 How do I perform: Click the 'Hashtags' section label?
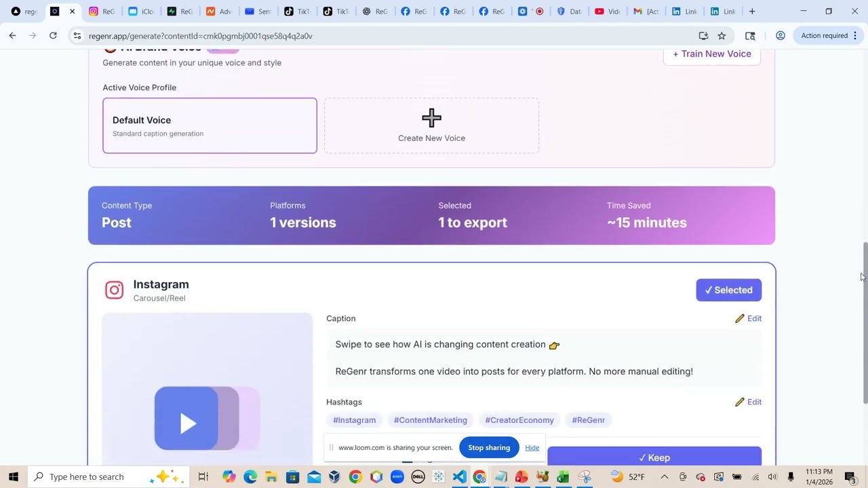pos(344,402)
